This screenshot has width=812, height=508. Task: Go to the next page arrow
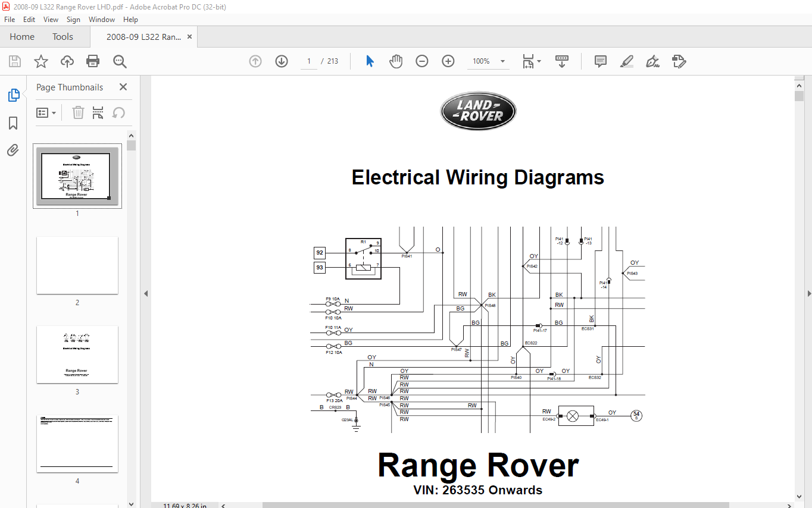coord(282,61)
